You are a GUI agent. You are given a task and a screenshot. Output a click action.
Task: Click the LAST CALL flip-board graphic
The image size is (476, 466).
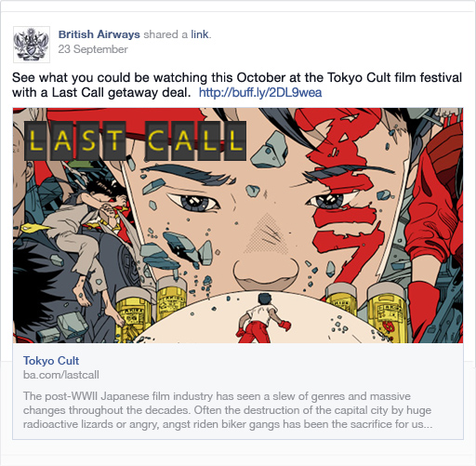pos(135,140)
